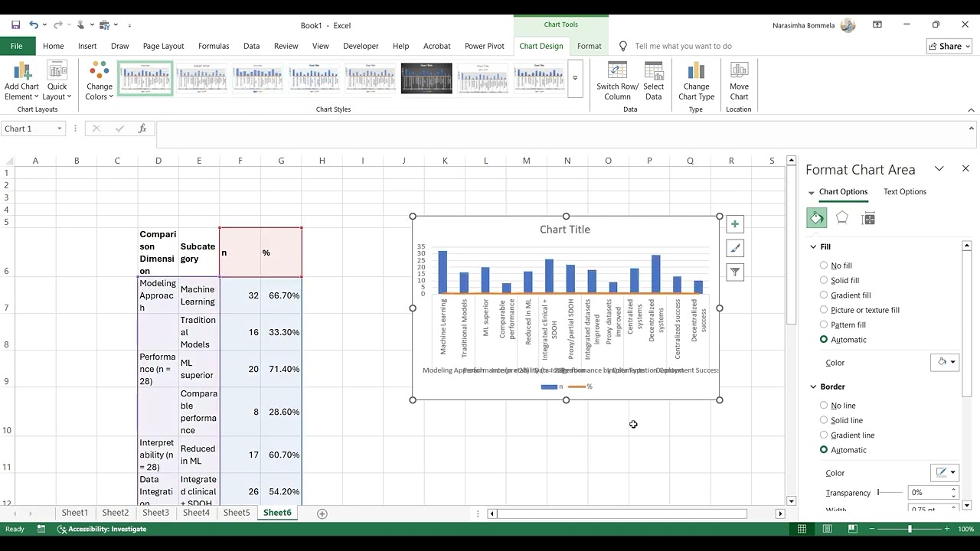The image size is (980, 551).
Task: Switch to Page Layout view icon
Action: coord(828,529)
